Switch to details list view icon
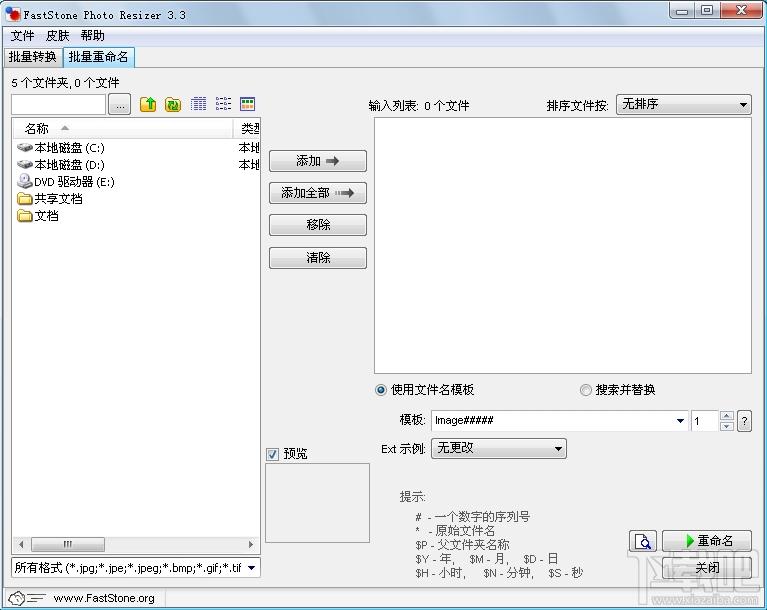Image resolution: width=767 pixels, height=610 pixels. pyautogui.click(x=198, y=104)
